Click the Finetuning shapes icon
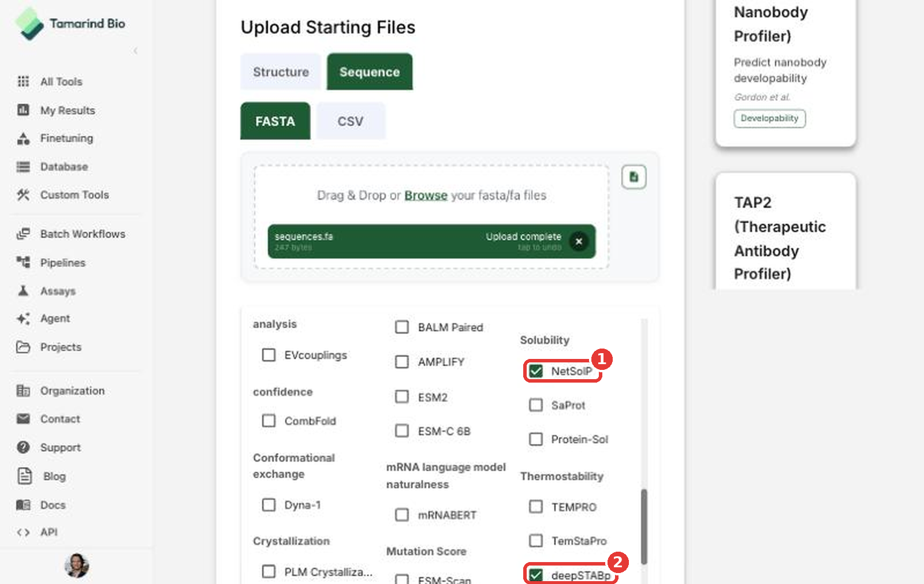This screenshot has height=584, width=924. [x=23, y=138]
